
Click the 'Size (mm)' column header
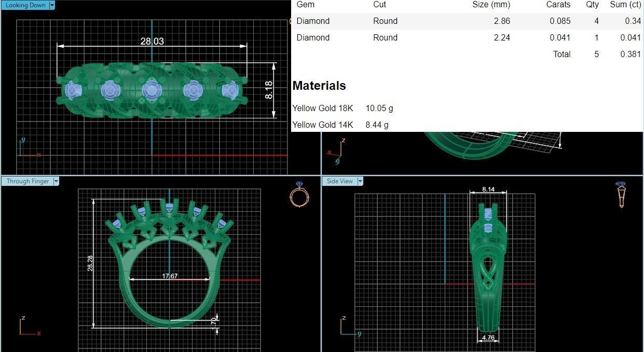(491, 4)
